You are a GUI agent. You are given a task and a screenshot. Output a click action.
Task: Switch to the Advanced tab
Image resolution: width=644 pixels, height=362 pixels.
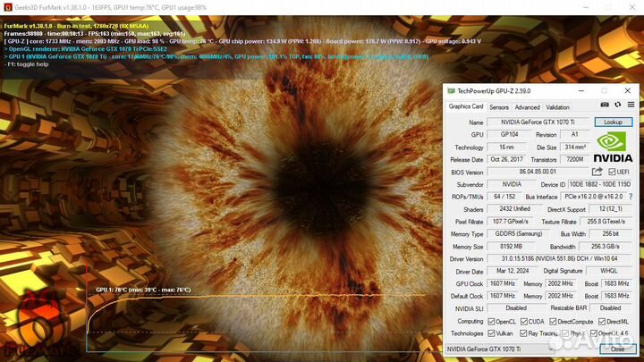[527, 107]
